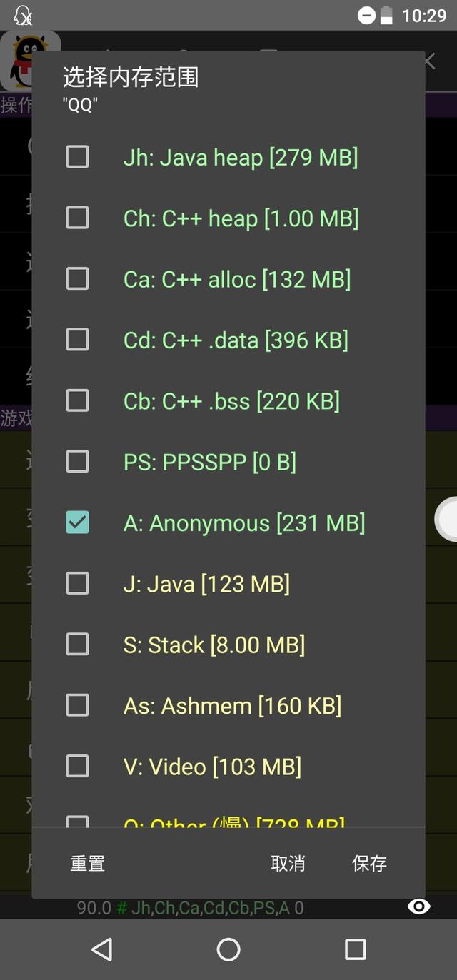Tap the QQ notification icon in status bar
The height and width of the screenshot is (980, 457).
coord(23,15)
